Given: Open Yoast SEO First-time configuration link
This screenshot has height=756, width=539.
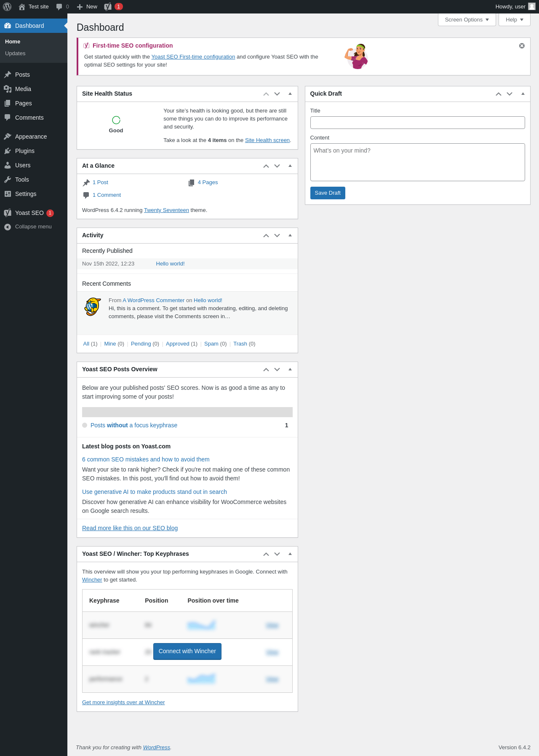Looking at the screenshot, I should [193, 57].
